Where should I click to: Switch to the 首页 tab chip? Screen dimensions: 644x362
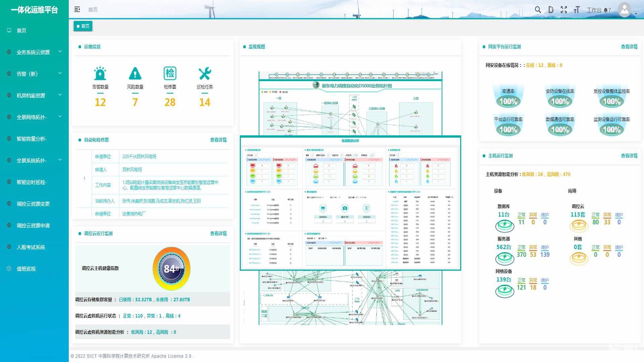(x=83, y=26)
